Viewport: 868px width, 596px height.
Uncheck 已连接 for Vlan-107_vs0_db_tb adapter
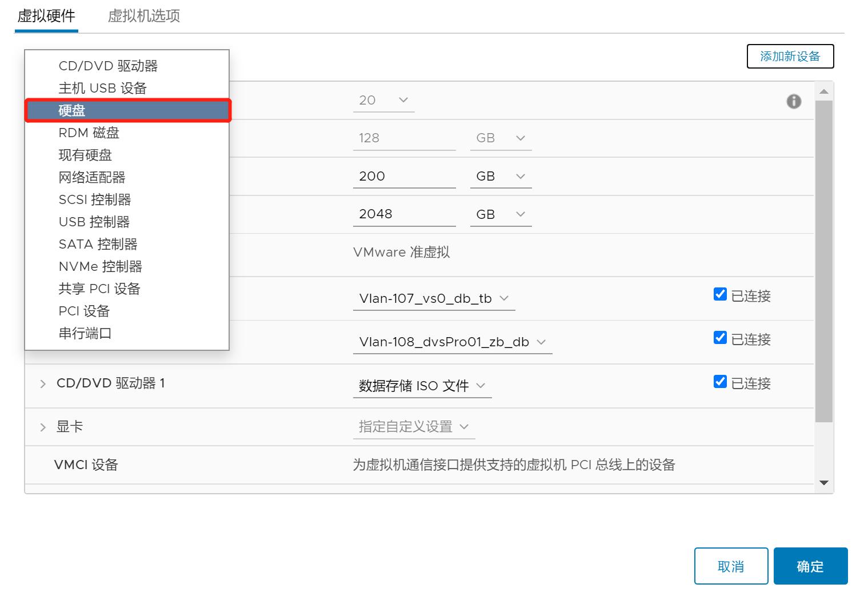[x=719, y=294]
